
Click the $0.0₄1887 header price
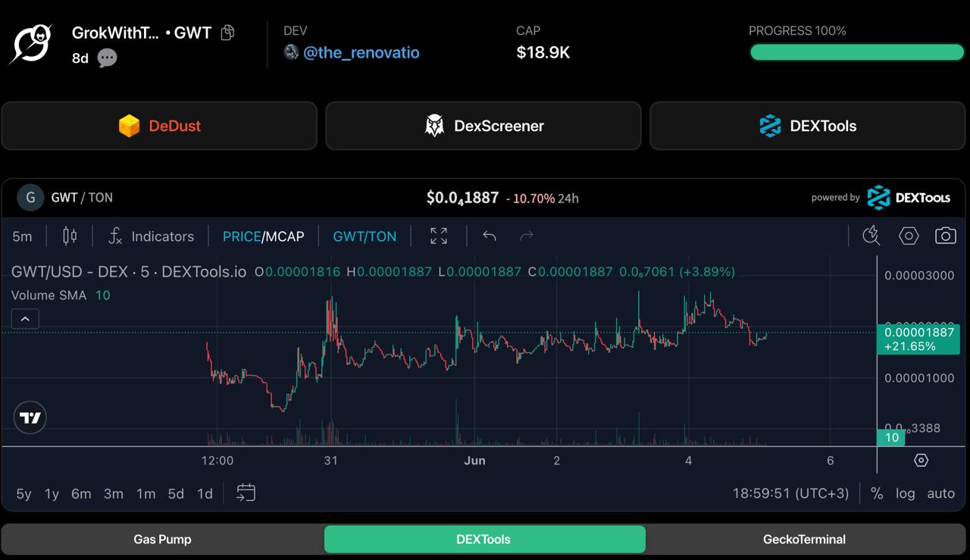coord(462,198)
